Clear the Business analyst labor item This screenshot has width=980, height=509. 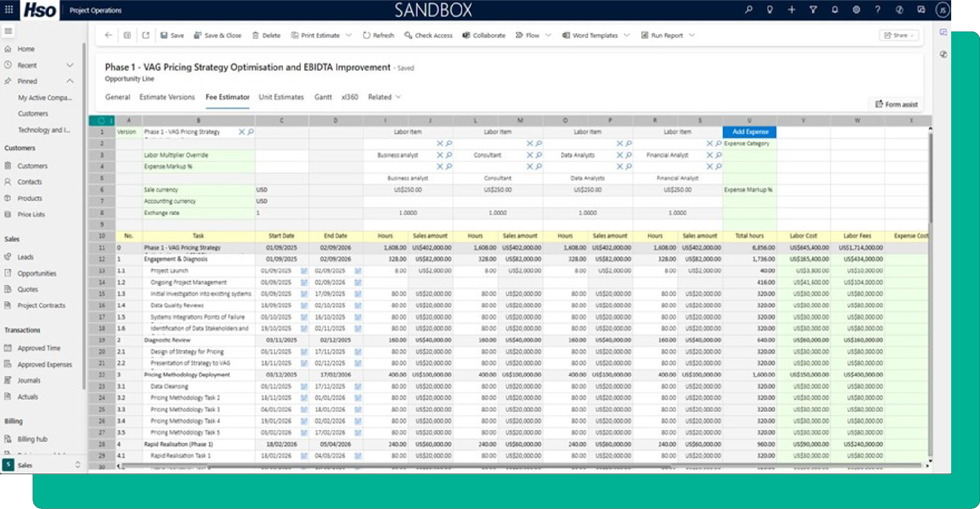440,155
